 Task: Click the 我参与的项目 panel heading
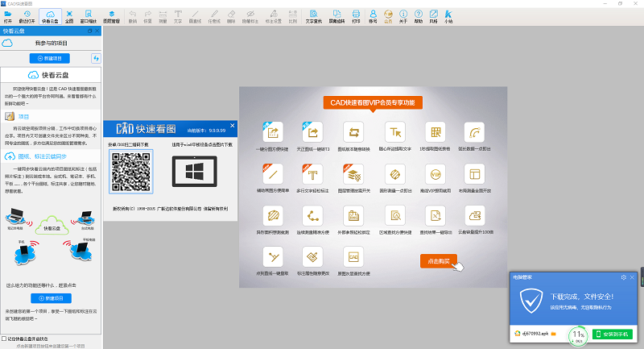(x=51, y=42)
